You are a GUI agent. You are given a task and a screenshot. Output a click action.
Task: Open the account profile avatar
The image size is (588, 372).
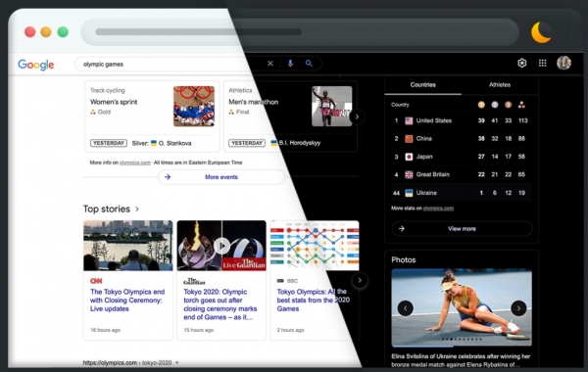[563, 63]
